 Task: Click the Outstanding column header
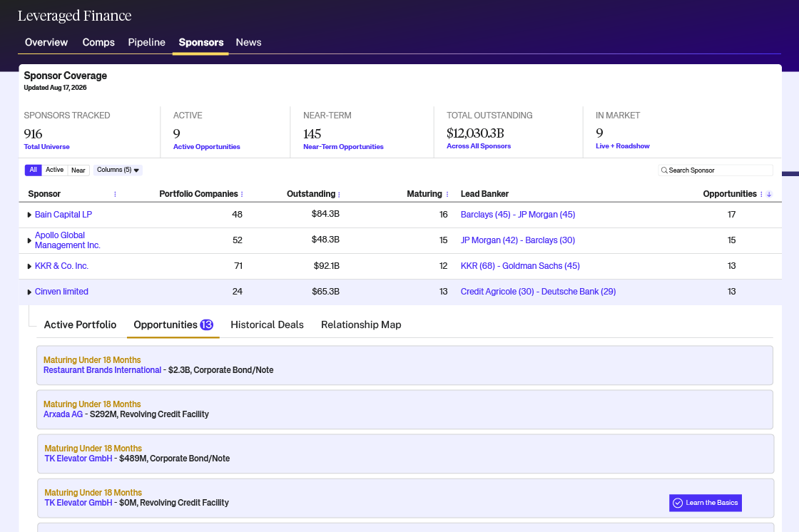pyautogui.click(x=311, y=194)
